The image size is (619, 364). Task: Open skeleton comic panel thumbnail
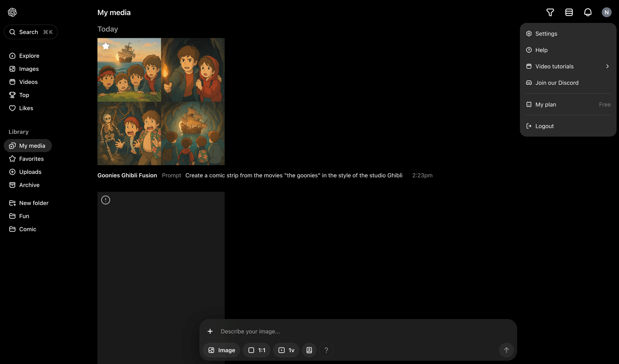click(x=129, y=133)
